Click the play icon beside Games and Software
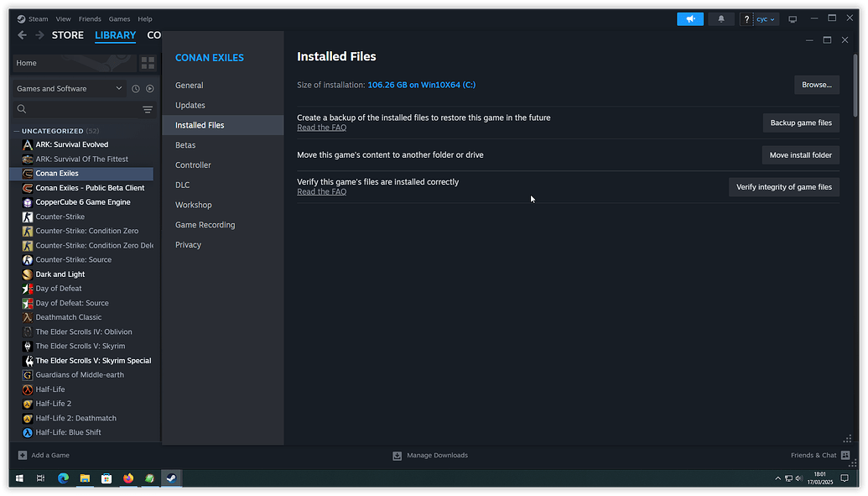 [149, 87]
